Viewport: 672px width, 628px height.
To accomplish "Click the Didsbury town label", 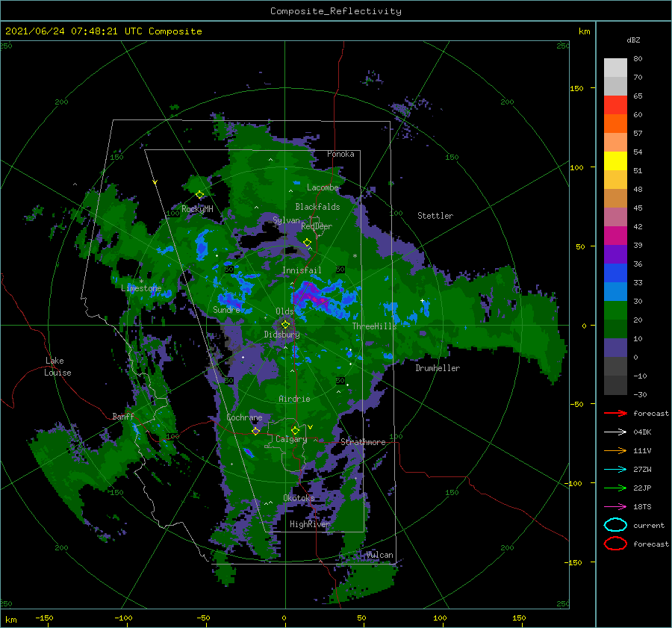I will point(282,335).
